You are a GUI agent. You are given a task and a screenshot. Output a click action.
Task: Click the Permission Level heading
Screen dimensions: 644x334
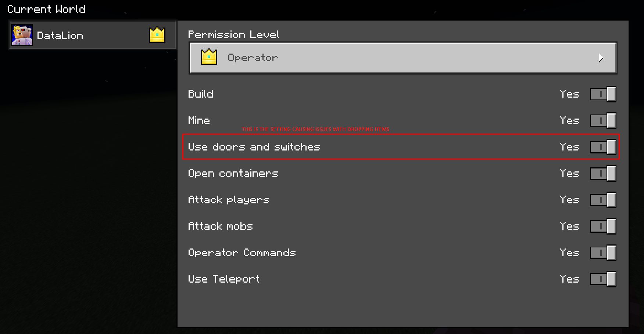pyautogui.click(x=233, y=35)
